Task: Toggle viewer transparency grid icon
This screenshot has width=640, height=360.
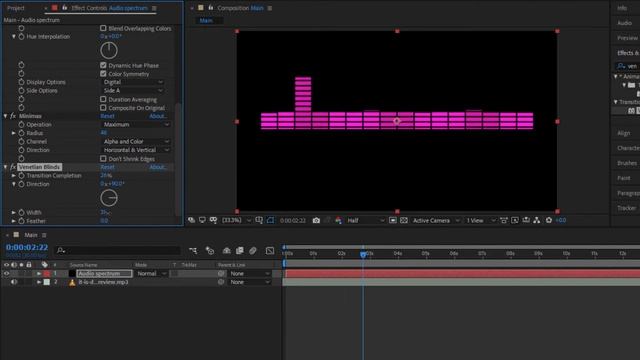Action: [x=404, y=220]
